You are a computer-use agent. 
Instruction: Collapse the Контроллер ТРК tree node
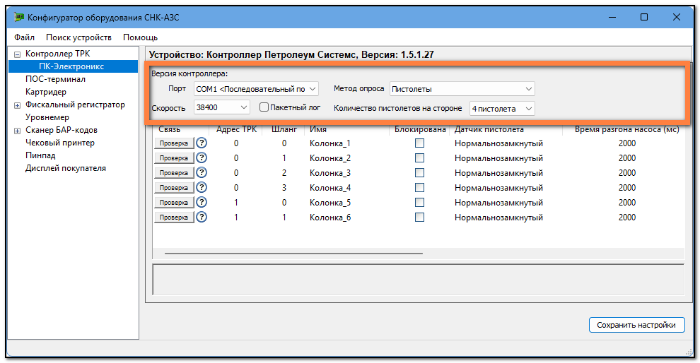(17, 54)
